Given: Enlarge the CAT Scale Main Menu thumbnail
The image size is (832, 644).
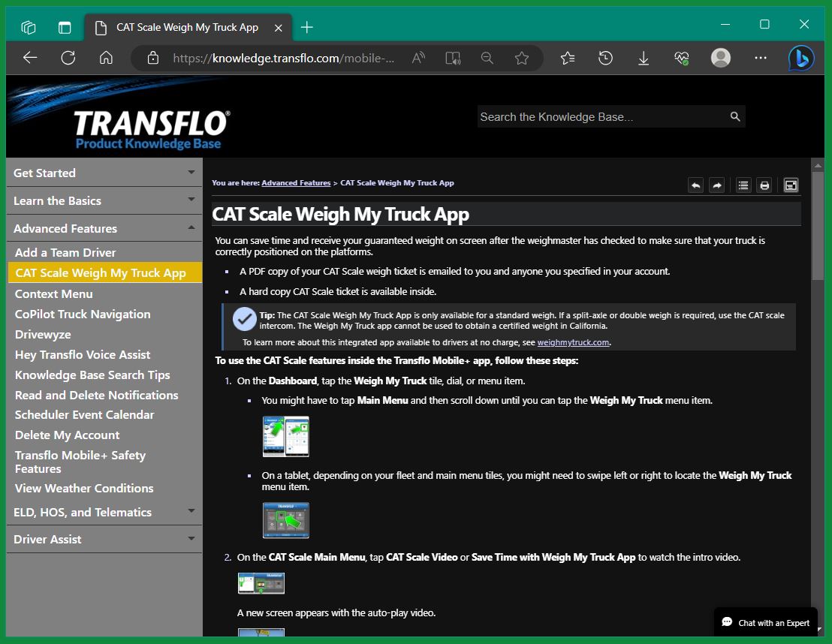Looking at the screenshot, I should click(x=261, y=583).
